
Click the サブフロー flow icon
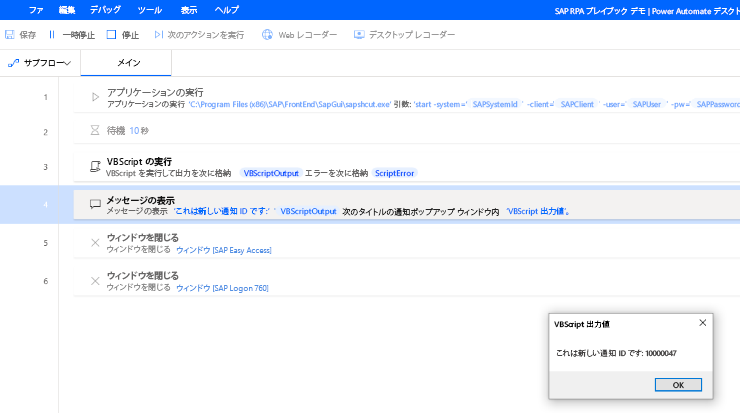click(13, 63)
